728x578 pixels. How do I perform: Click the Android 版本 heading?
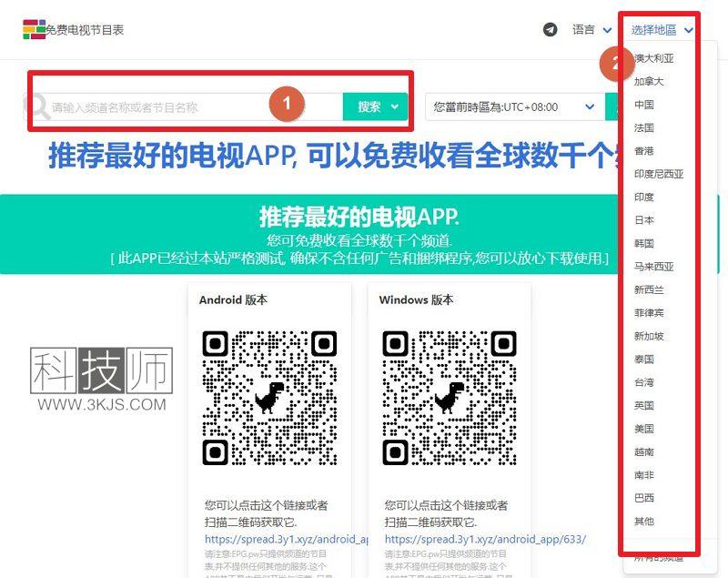point(233,299)
